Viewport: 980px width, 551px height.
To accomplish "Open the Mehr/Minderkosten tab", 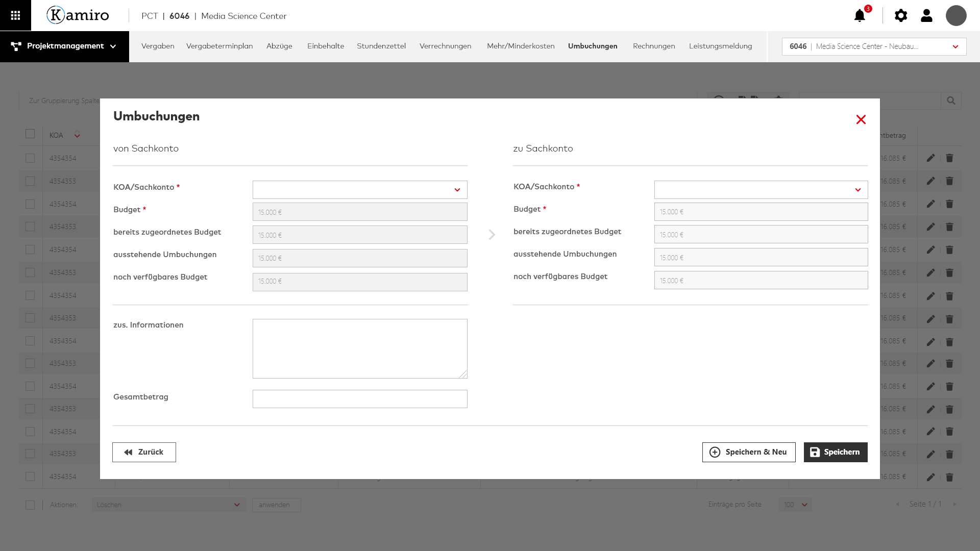I will point(521,46).
